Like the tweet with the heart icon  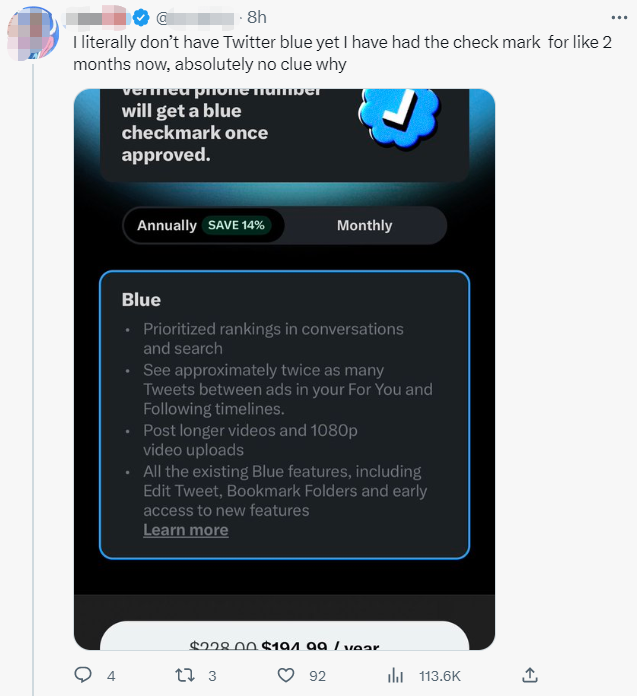coord(286,675)
